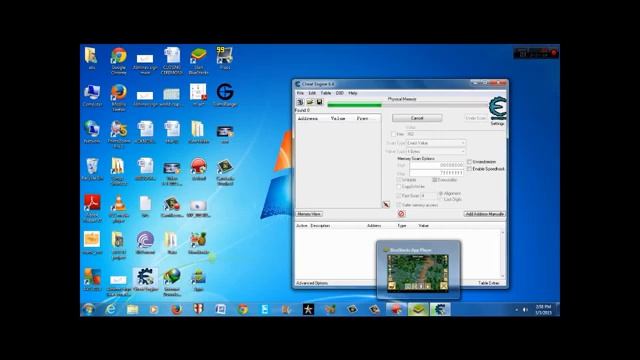The height and width of the screenshot is (360, 640).
Task: Select the Recycle Bin desktop icon
Action: (x=92, y=169)
